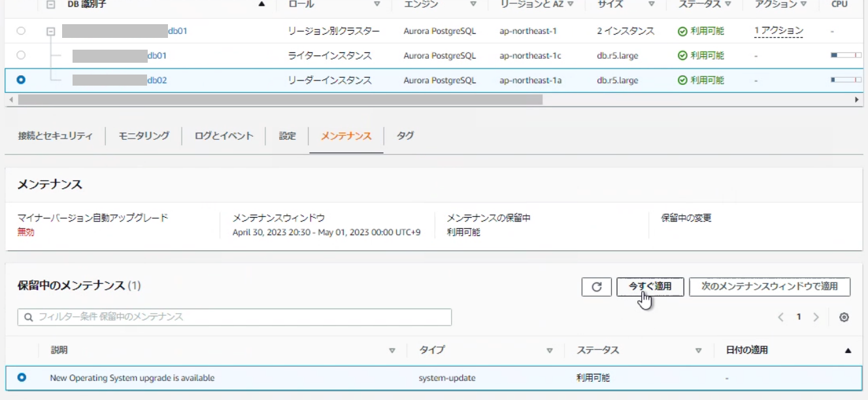Click the available status icon for cluster row
The width and height of the screenshot is (868, 400).
click(x=682, y=31)
